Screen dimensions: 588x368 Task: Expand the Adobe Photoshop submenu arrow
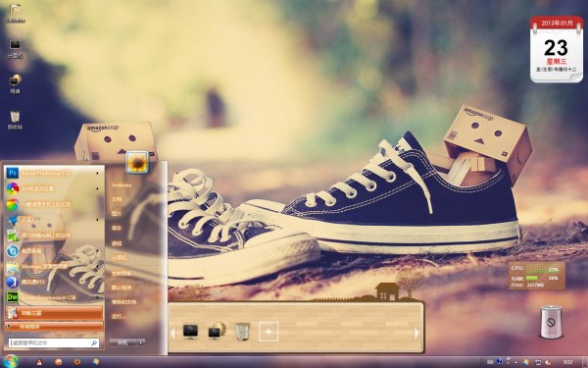point(97,173)
